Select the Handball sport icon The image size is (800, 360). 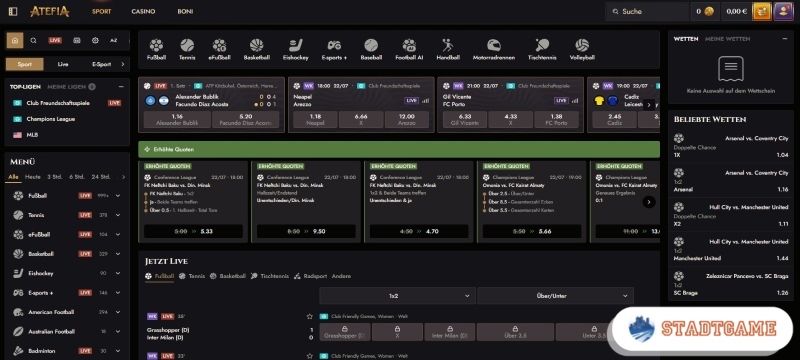coord(448,45)
